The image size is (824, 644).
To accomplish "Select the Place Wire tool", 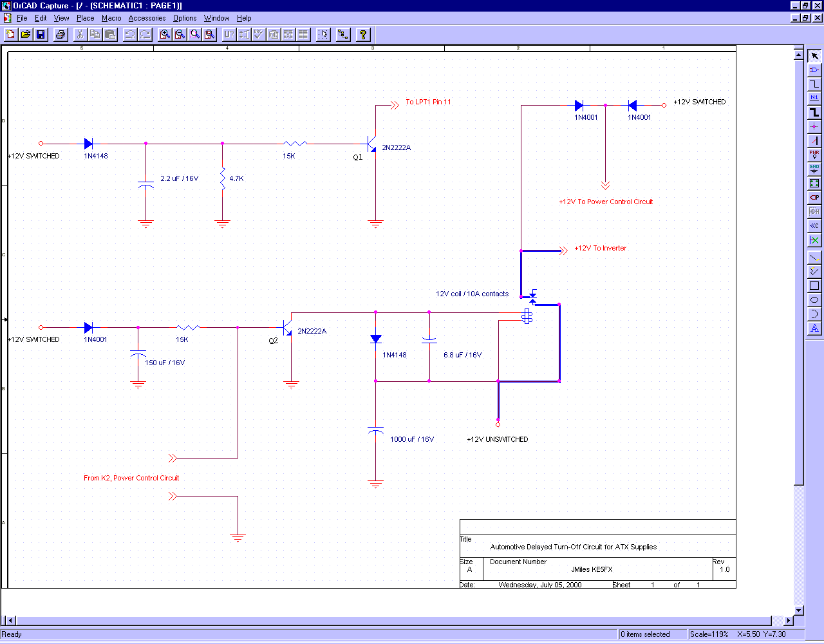I will tap(814, 84).
